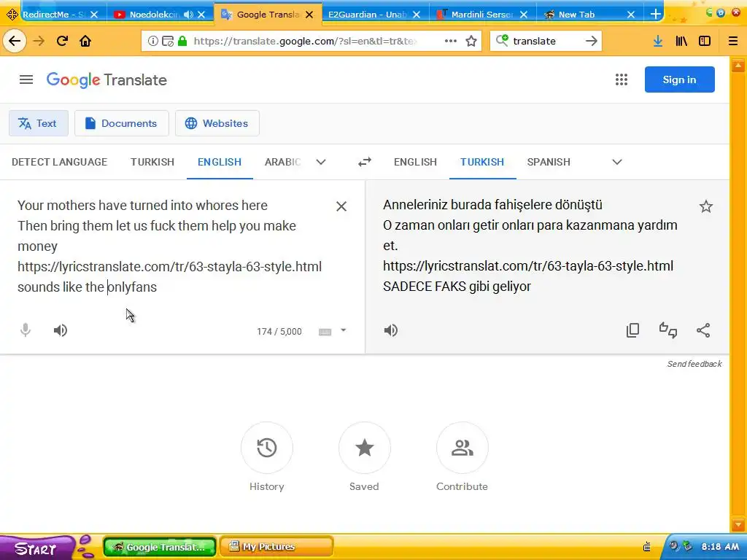Screen dimensions: 747x560
Task: Open a new browser tab
Action: (656, 15)
